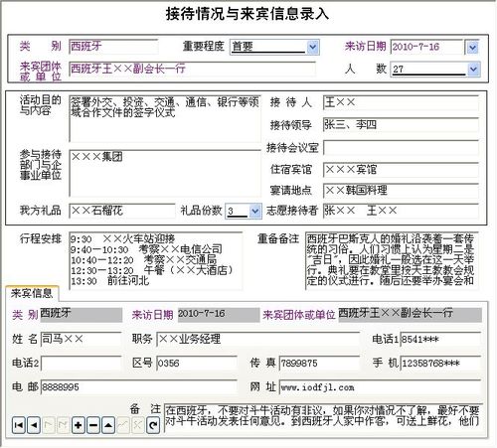Click the 手机 field with 12358768***
497x448 pixels.
click(440, 364)
